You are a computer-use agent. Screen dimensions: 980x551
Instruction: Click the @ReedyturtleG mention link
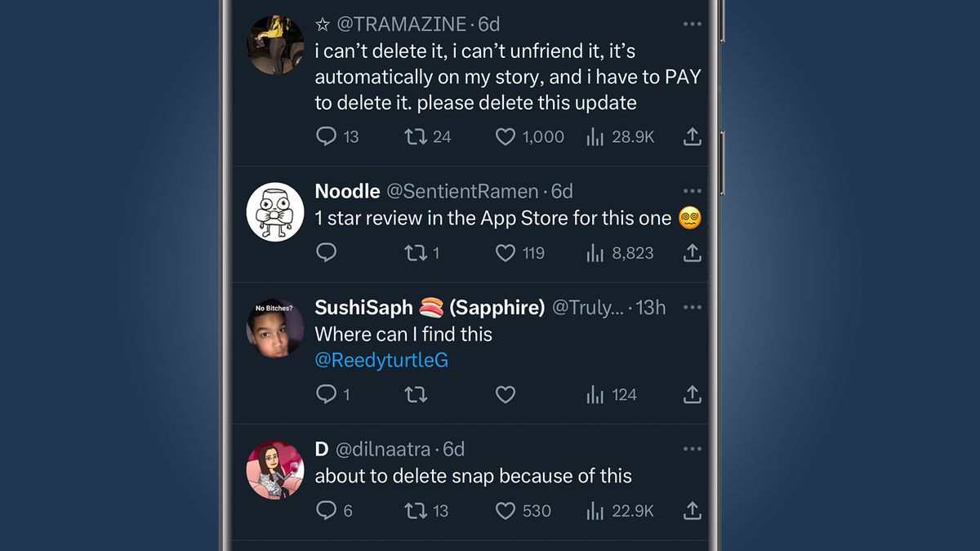tap(381, 360)
